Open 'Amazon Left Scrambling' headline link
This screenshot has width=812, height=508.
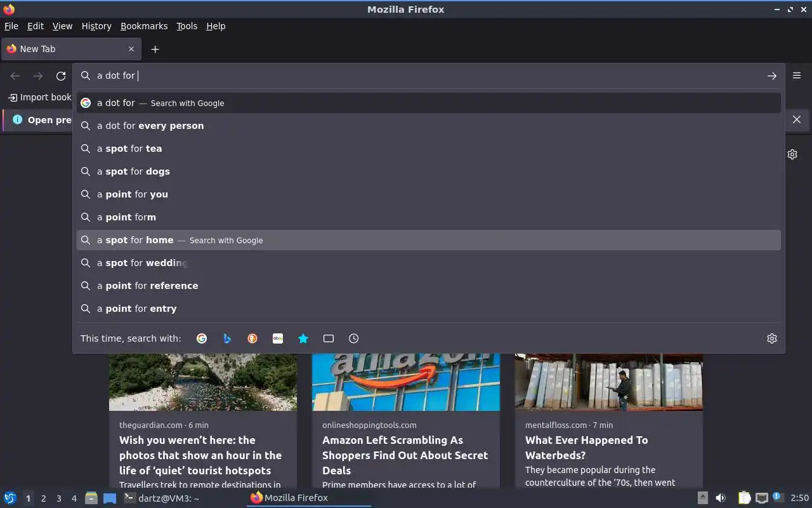click(405, 455)
